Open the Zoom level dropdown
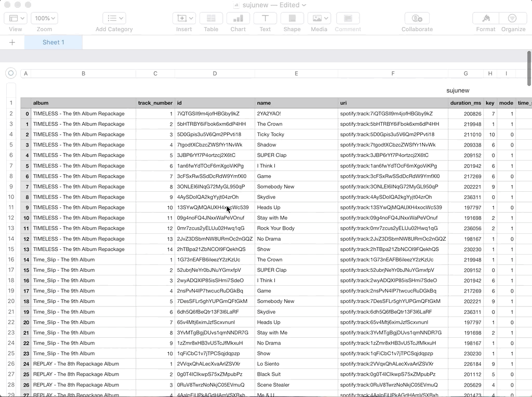The width and height of the screenshot is (532, 397). (x=44, y=18)
